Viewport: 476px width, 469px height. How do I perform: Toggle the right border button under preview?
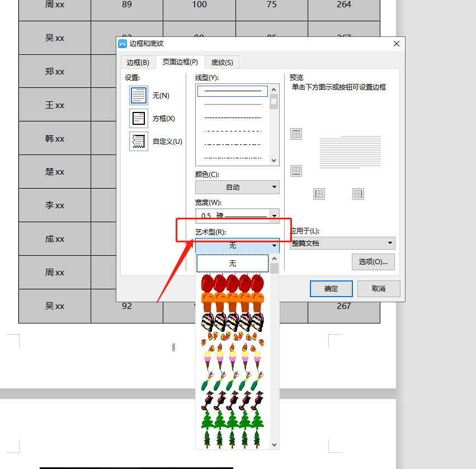[358, 194]
